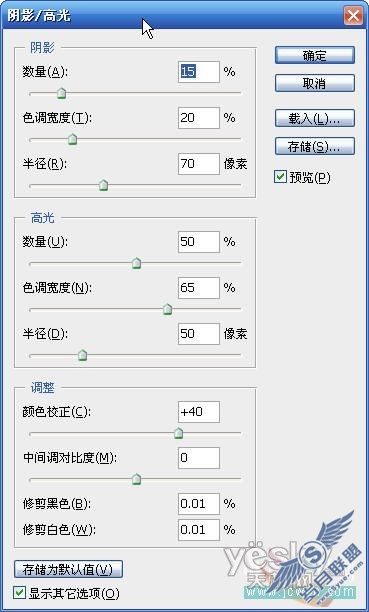Click the shadows 半径(R) slider handle

point(103,185)
